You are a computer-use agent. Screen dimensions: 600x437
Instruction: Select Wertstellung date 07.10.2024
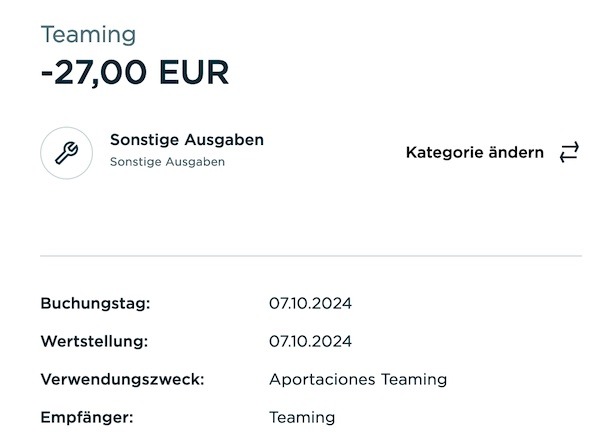[x=310, y=341]
